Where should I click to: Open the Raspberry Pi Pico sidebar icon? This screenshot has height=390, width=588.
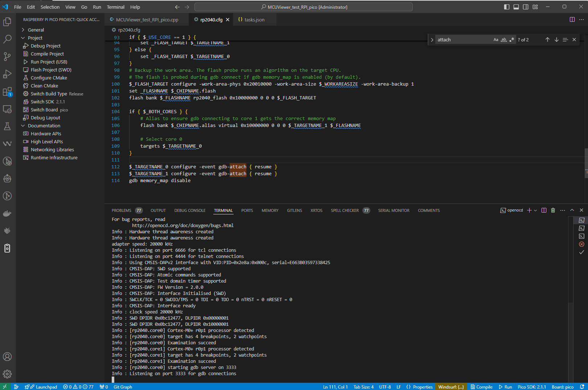[x=7, y=248]
